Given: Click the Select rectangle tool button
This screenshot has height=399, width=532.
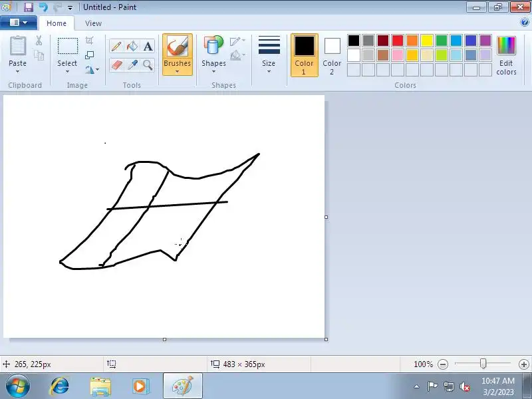Looking at the screenshot, I should pyautogui.click(x=68, y=46).
